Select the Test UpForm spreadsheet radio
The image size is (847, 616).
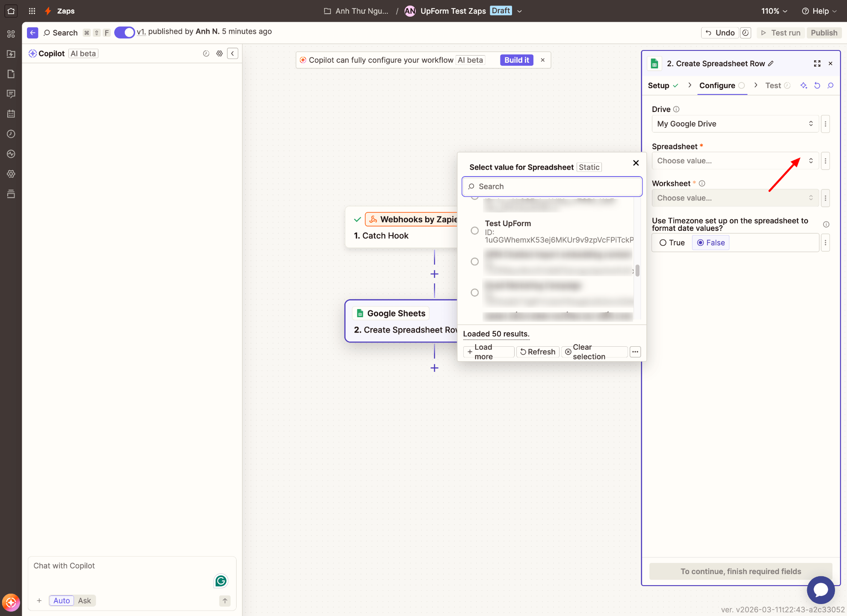coord(475,231)
